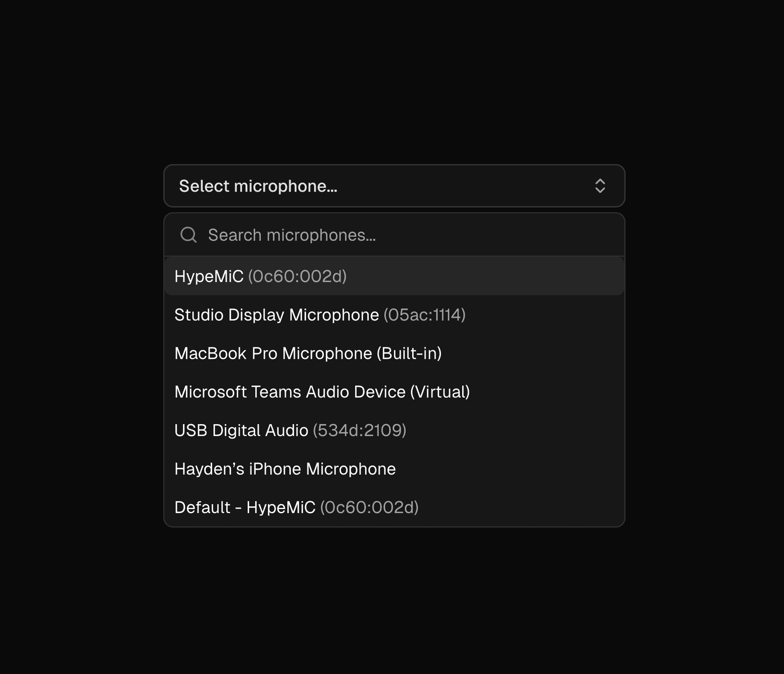
Task: Select Hayden's iPhone Microphone
Action: [x=285, y=469]
